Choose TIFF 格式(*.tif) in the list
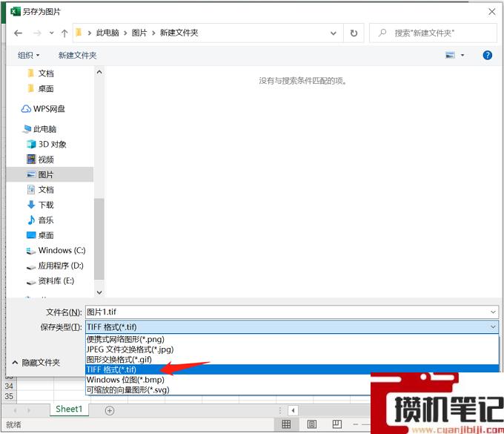Screen dimensions: 504x434 pyautogui.click(x=292, y=369)
